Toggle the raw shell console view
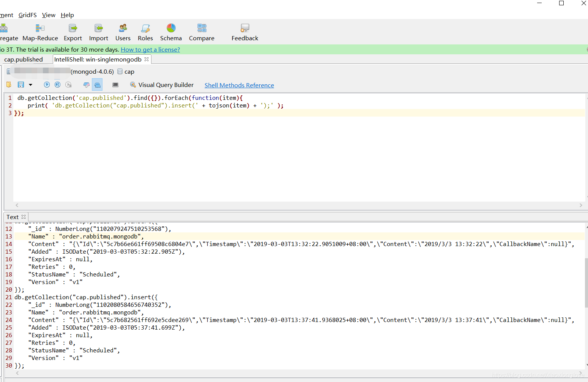Screen dimensions: 588x382 (x=115, y=84)
